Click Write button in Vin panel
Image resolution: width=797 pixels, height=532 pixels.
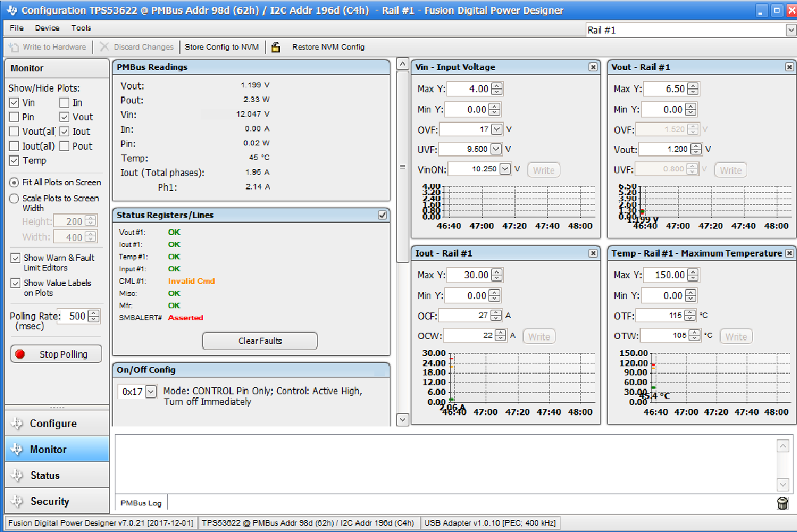544,171
